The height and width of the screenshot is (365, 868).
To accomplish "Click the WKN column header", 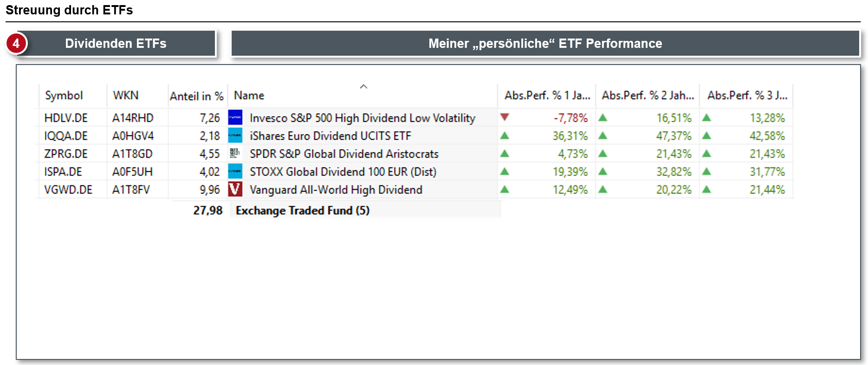I will pos(126,96).
